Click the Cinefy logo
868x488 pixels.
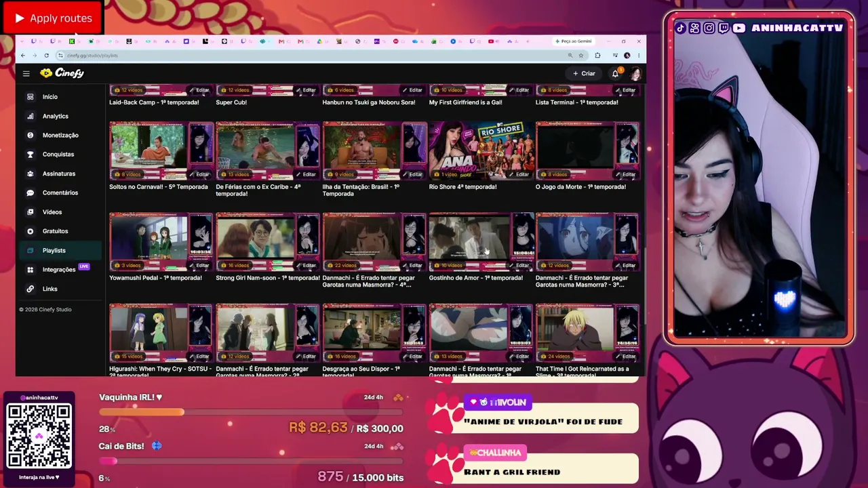62,73
